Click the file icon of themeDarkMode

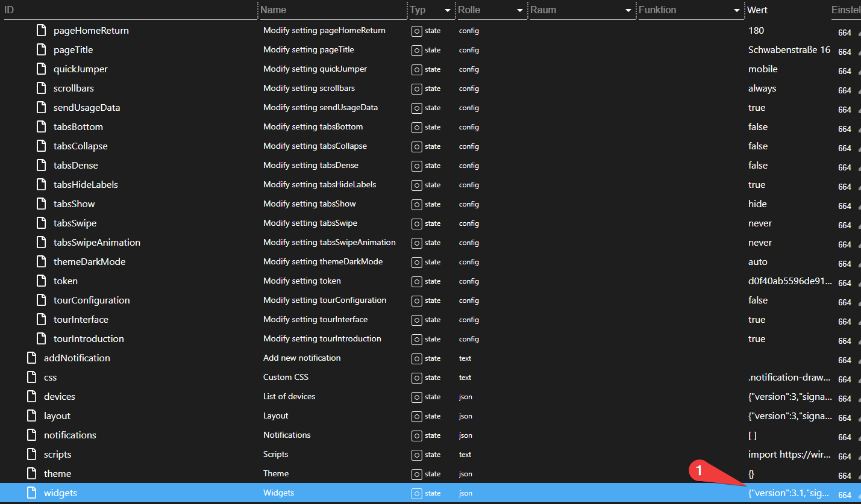(41, 261)
